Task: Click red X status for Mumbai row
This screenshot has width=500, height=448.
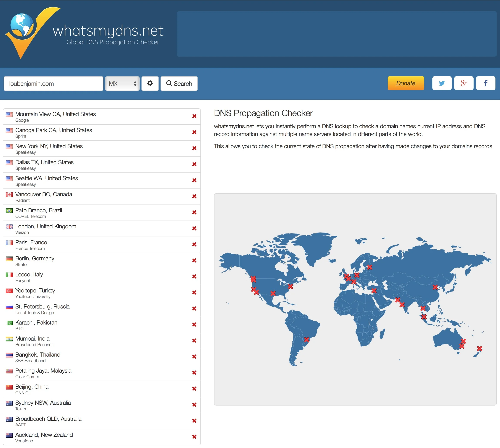Action: 194,340
